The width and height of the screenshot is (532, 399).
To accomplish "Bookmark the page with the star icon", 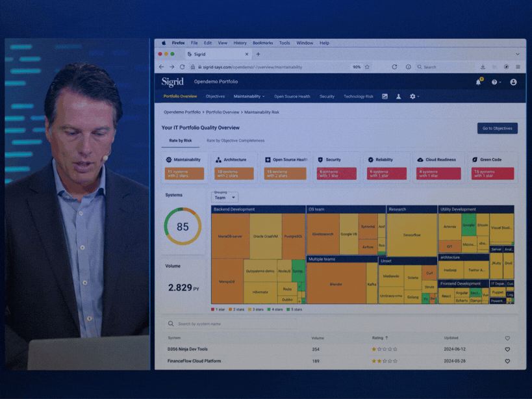I will click(367, 67).
